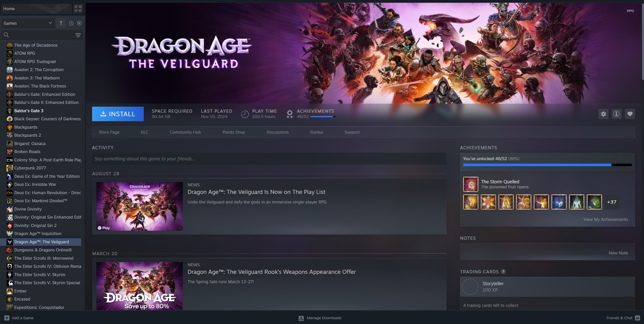Viewport: 644px width, 324px height.
Task: Click the page scrollbar on right
Action: [x=642, y=42]
